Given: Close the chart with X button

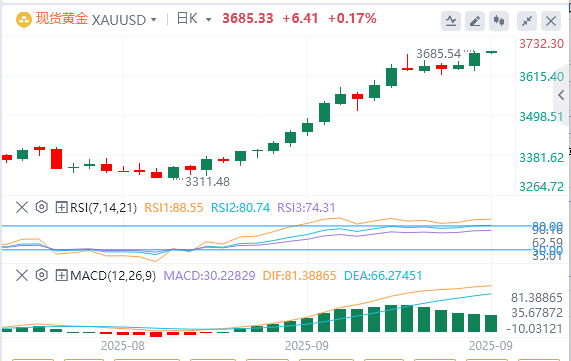Looking at the screenshot, I should coord(551,21).
